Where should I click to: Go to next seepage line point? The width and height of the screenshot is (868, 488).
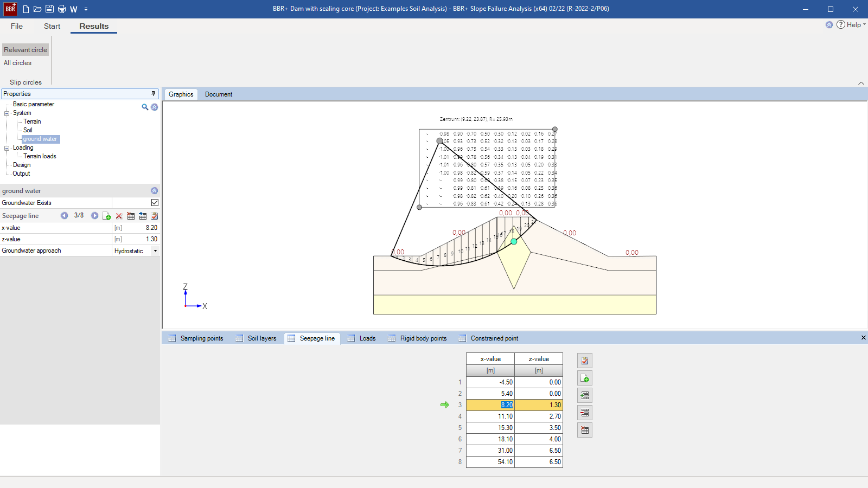tap(95, 216)
